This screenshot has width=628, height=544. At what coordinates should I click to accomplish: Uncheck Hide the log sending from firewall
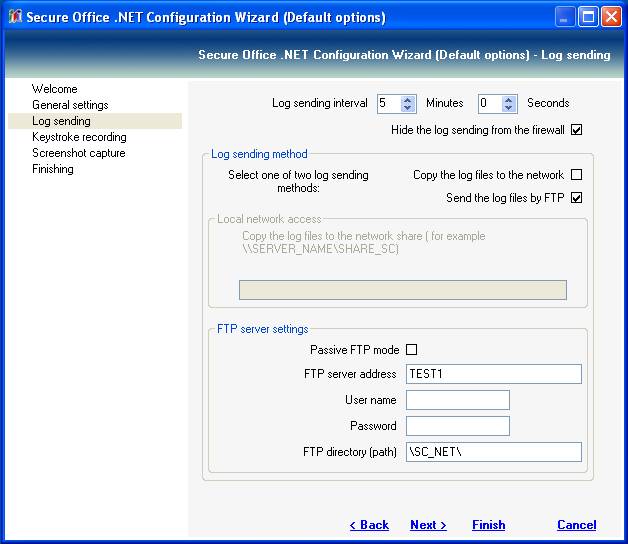point(576,130)
